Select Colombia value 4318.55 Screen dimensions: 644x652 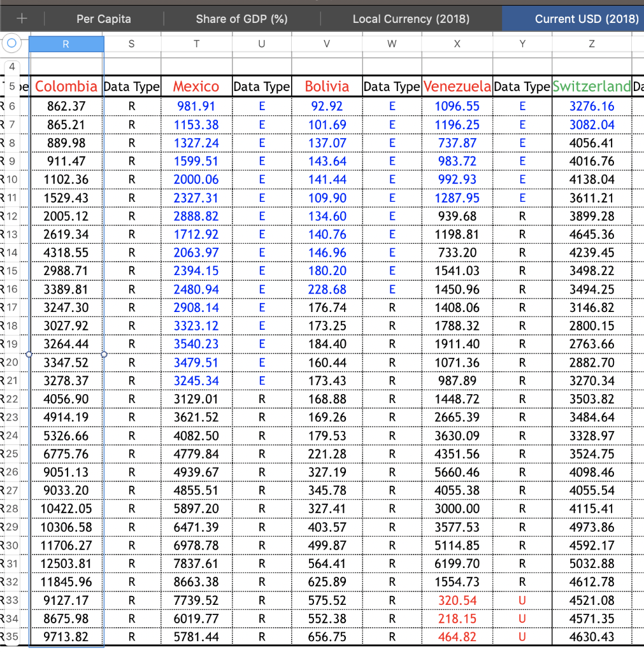pyautogui.click(x=66, y=253)
